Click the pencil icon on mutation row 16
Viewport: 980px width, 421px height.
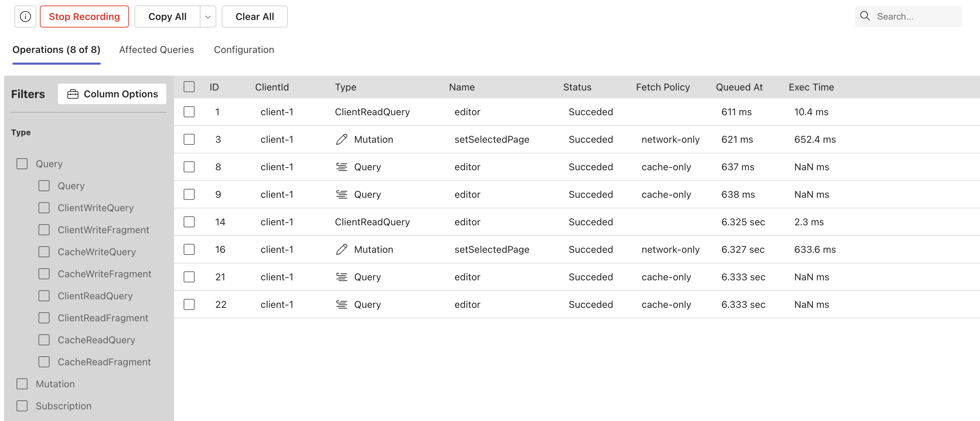341,249
